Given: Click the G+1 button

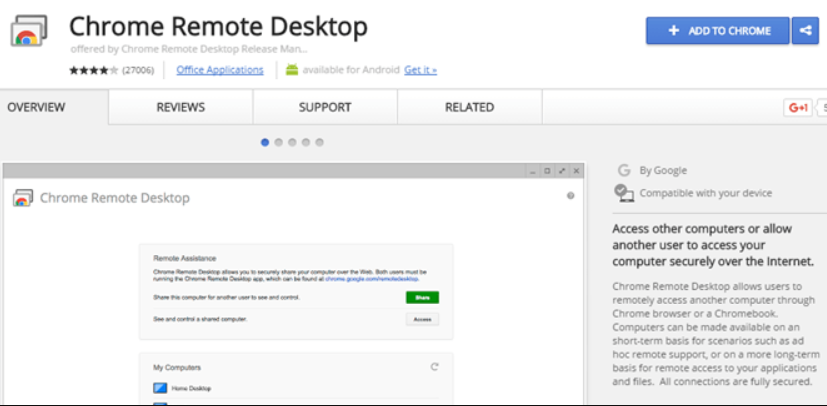Looking at the screenshot, I should [x=797, y=108].
